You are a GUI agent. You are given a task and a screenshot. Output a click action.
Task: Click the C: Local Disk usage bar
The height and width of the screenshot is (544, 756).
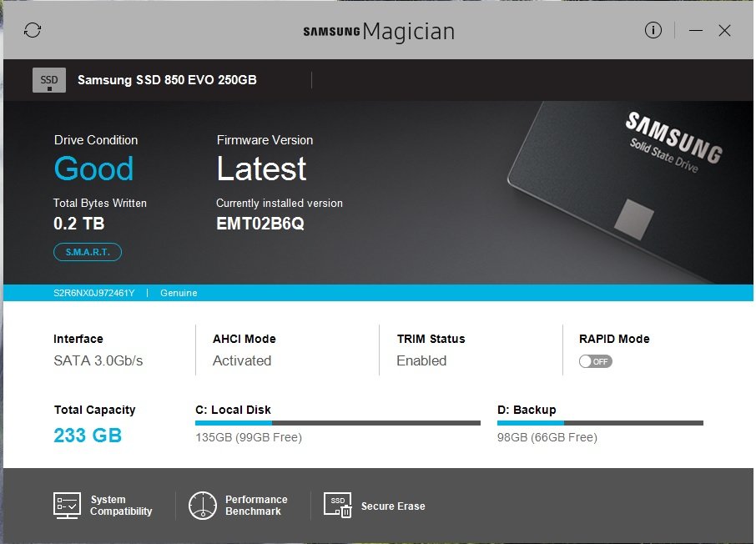pyautogui.click(x=337, y=423)
